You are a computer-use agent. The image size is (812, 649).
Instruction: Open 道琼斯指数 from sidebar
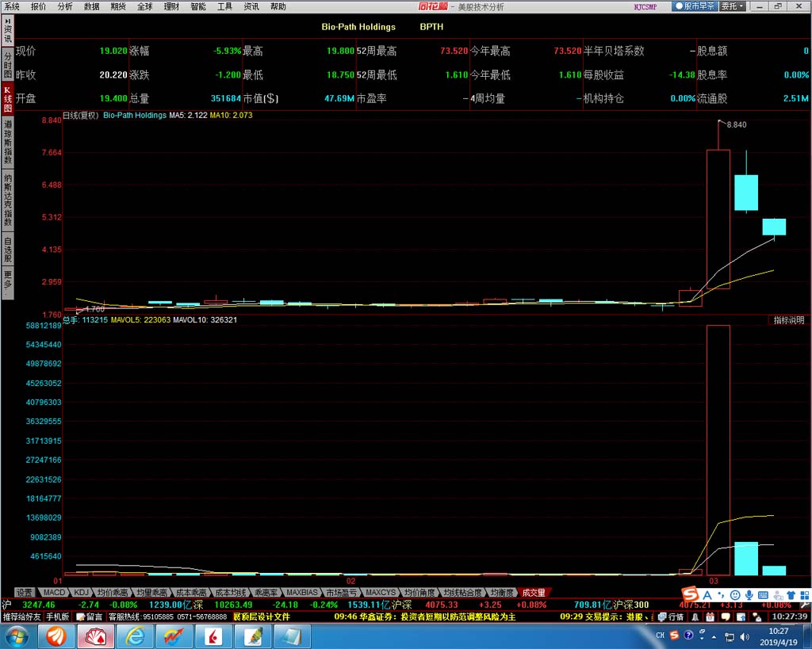(x=7, y=141)
